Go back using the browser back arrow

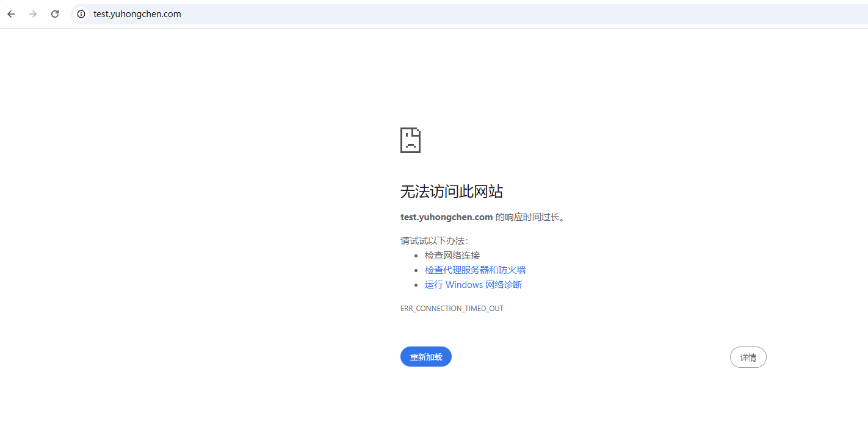coord(11,14)
